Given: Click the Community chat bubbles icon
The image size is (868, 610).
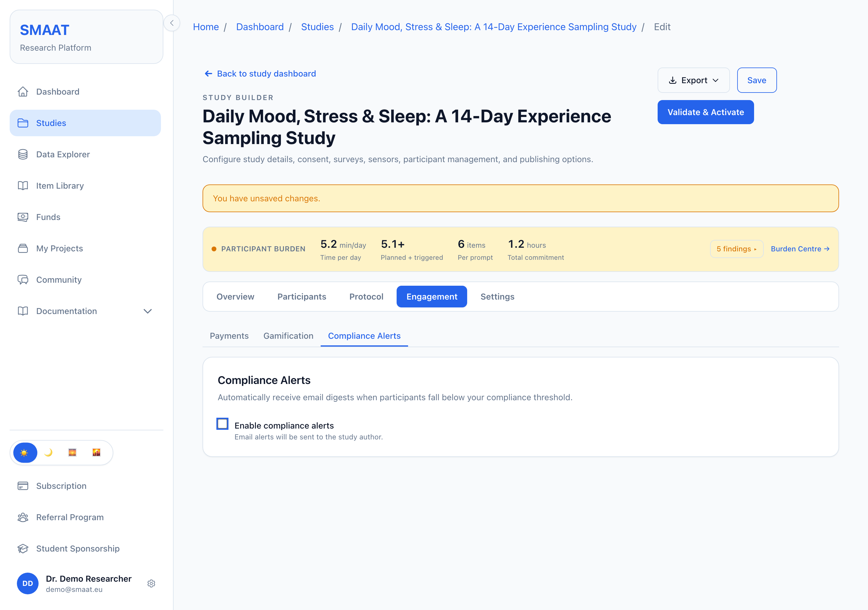Looking at the screenshot, I should (23, 280).
